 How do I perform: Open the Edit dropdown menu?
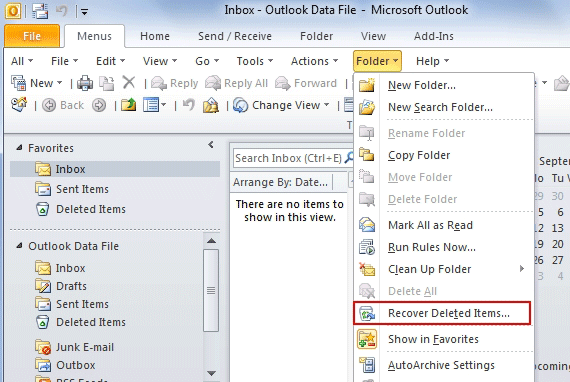[110, 61]
